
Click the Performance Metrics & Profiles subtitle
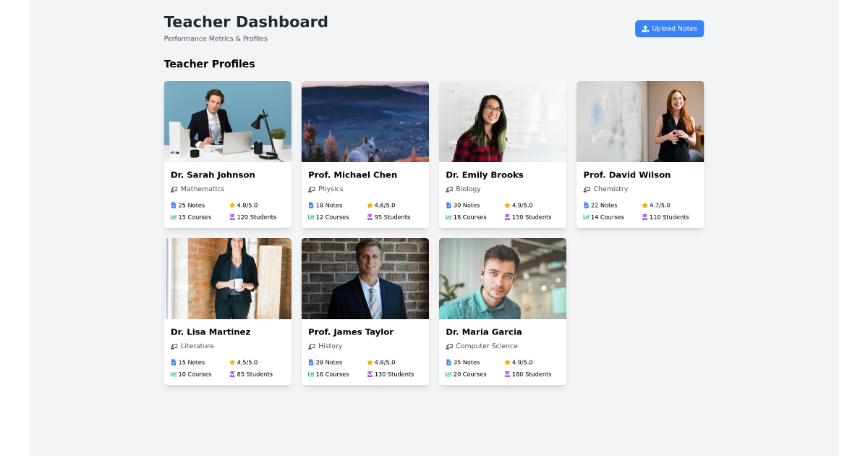(x=215, y=38)
